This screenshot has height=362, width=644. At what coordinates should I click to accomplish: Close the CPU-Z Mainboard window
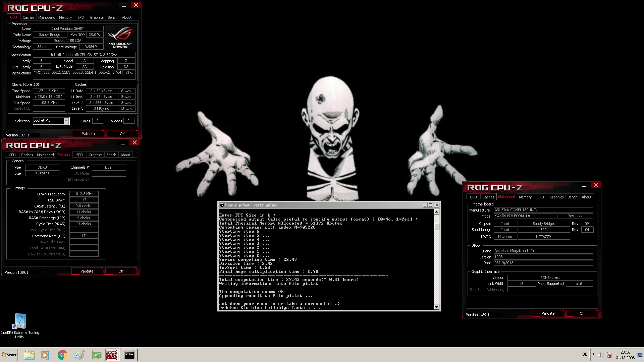pyautogui.click(x=596, y=185)
